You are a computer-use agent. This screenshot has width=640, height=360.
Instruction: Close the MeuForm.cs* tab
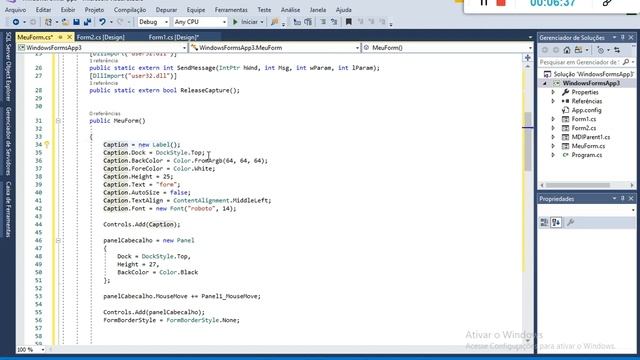click(x=69, y=37)
